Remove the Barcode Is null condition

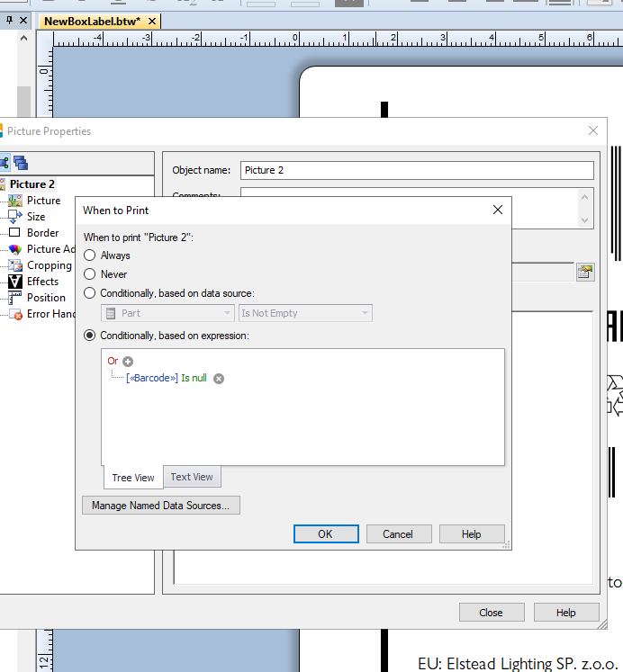[x=219, y=379]
